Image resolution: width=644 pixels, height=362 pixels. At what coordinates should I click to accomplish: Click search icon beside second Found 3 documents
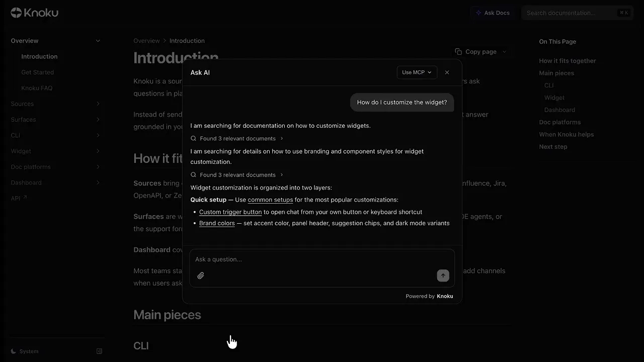point(194,175)
